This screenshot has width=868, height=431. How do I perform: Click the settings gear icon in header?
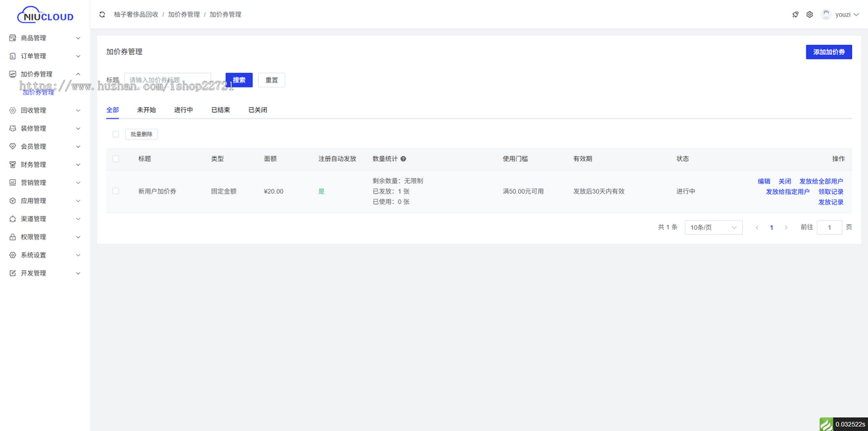pos(809,14)
